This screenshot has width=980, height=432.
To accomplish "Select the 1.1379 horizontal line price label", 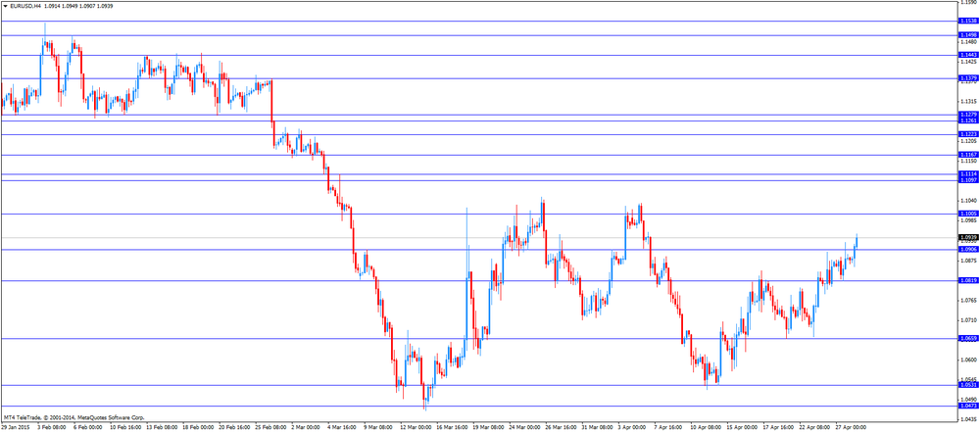I will 968,78.
